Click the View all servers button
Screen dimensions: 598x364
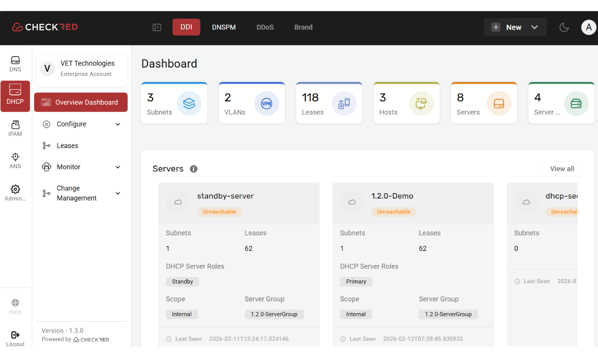pyautogui.click(x=562, y=169)
